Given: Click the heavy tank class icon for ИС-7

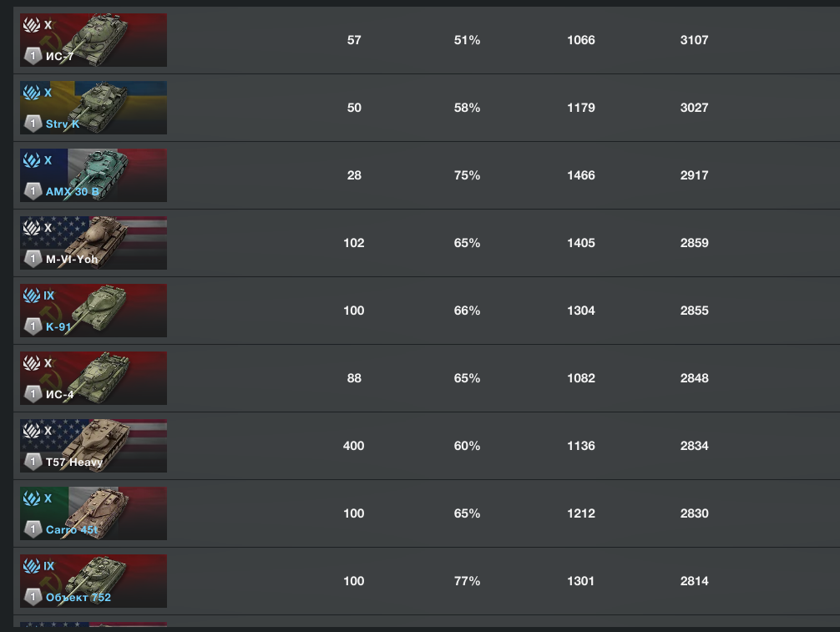Looking at the screenshot, I should 32,25.
